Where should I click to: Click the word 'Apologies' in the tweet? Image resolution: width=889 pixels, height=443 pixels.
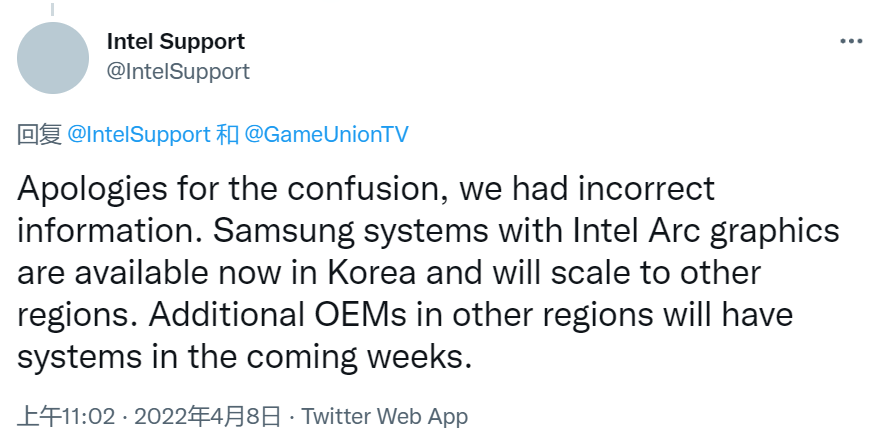(x=92, y=189)
